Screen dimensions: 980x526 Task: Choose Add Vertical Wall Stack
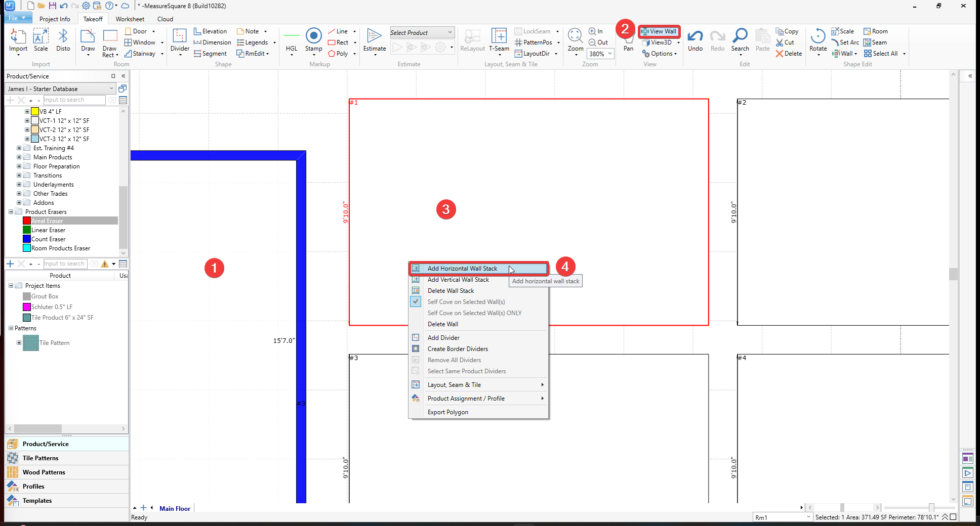click(458, 280)
